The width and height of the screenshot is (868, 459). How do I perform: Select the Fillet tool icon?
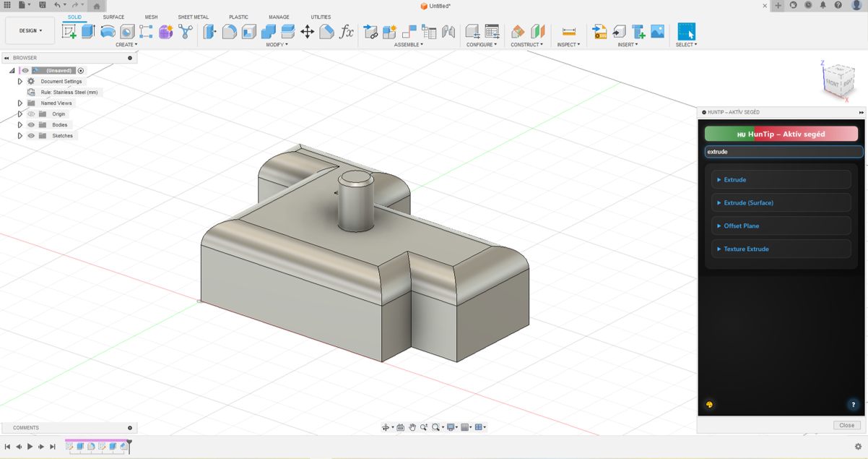pos(230,31)
